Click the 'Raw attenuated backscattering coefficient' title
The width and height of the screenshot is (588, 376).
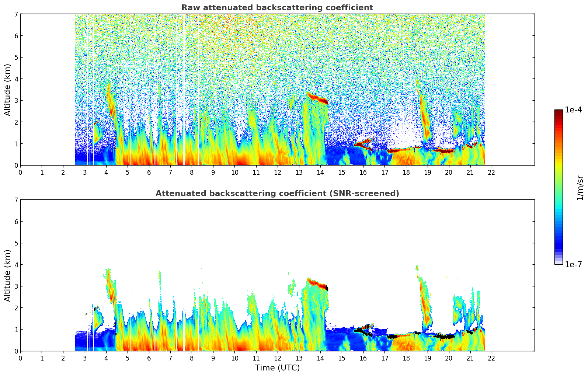tap(277, 8)
